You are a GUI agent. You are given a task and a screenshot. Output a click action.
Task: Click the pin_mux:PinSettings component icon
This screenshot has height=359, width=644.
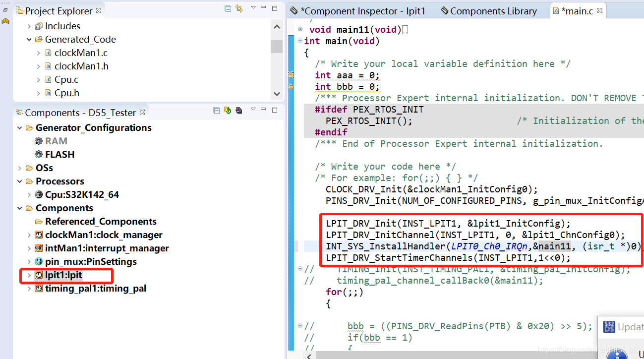tap(39, 262)
